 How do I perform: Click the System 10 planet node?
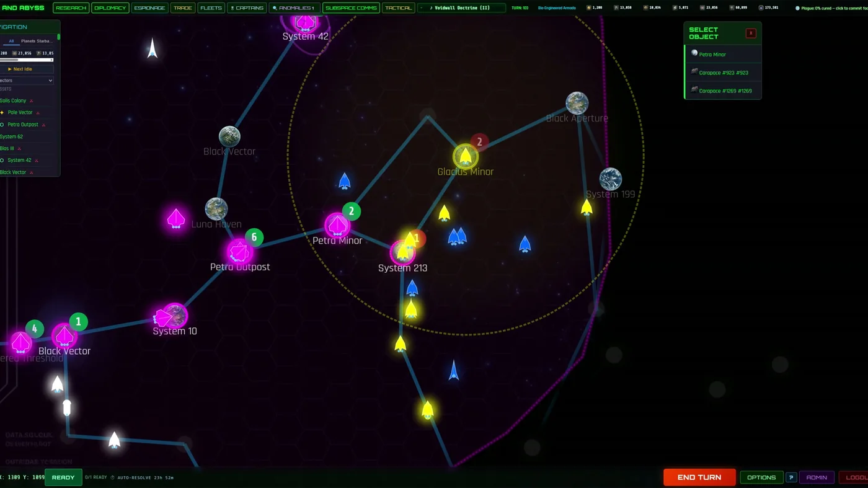[x=175, y=316]
